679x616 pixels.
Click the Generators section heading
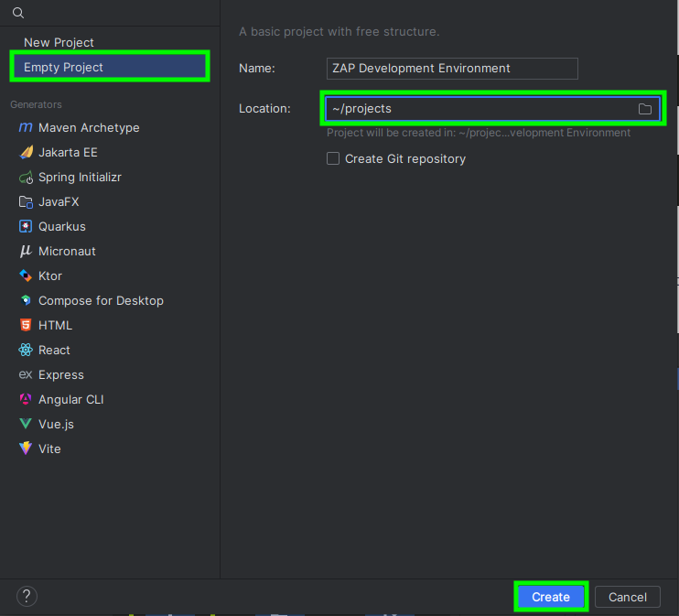coord(36,104)
